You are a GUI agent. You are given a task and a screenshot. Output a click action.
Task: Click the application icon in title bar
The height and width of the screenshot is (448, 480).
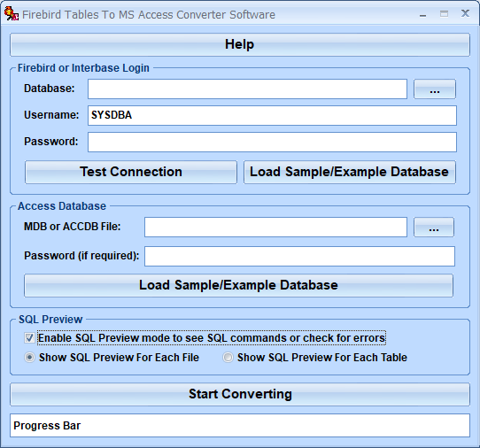tap(12, 14)
